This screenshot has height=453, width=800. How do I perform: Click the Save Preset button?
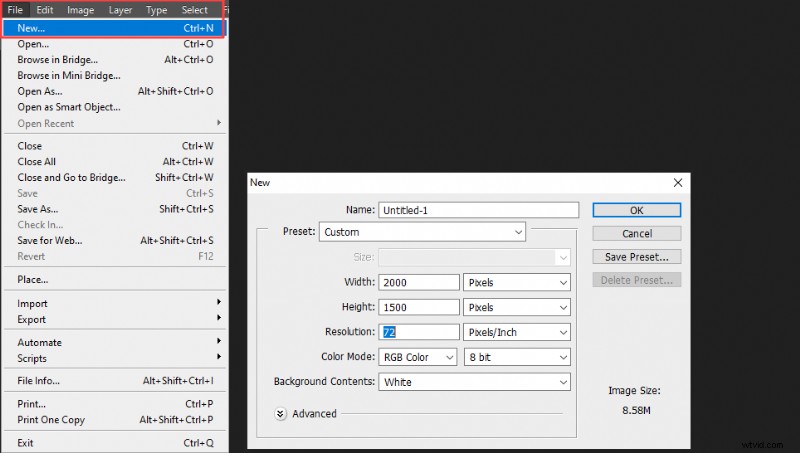tap(636, 257)
